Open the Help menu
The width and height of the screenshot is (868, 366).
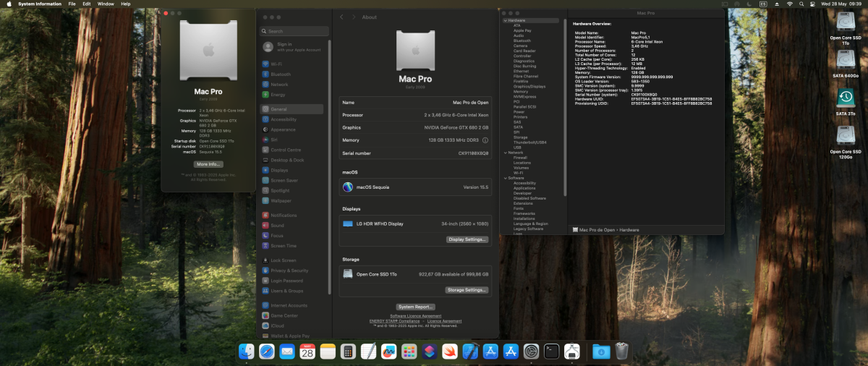point(126,4)
